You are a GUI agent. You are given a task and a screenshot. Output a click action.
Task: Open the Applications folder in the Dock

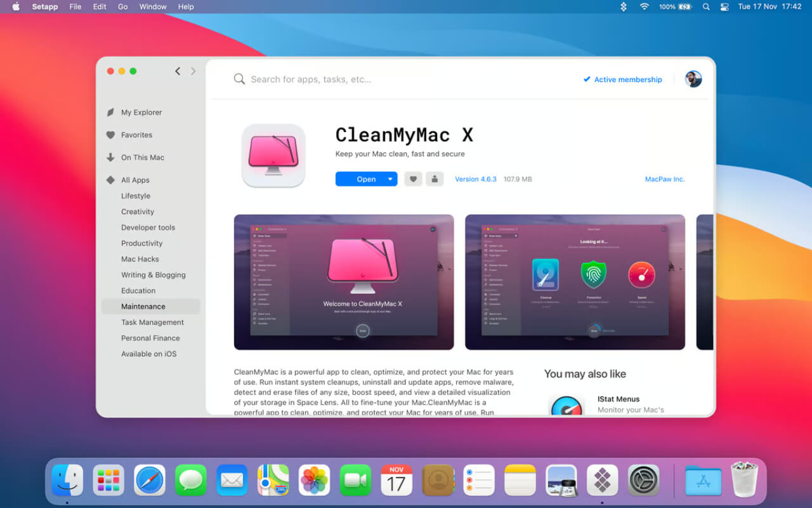click(704, 481)
